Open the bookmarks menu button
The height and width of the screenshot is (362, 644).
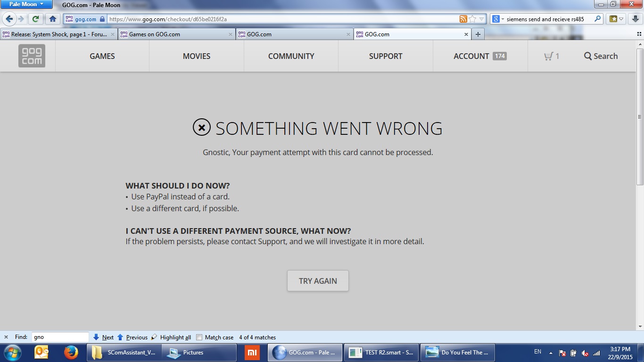coord(617,19)
